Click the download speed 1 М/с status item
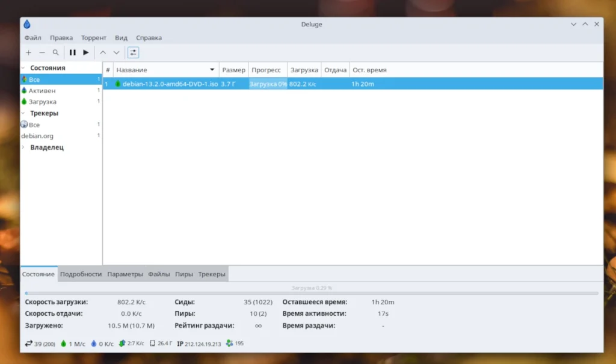Viewport: 616px width, 364px height. pyautogui.click(x=73, y=344)
